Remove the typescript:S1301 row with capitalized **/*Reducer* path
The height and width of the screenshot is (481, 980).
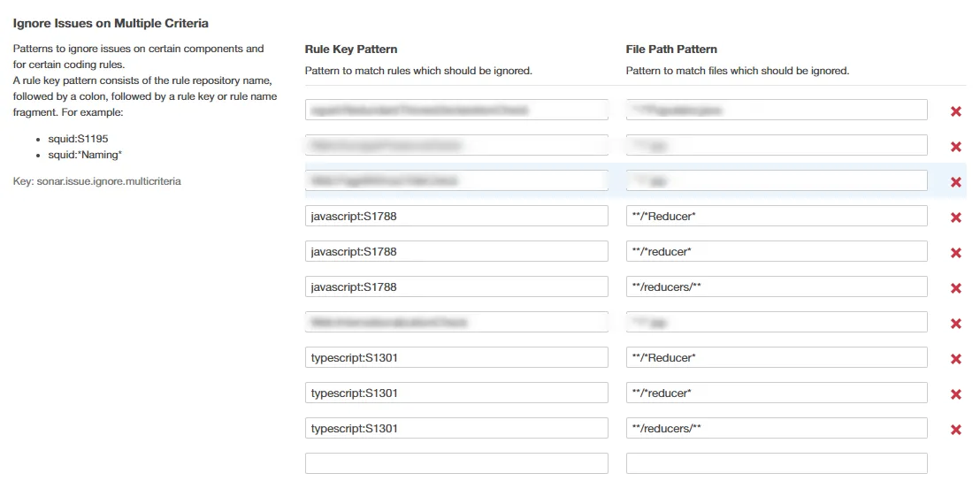[955, 359]
